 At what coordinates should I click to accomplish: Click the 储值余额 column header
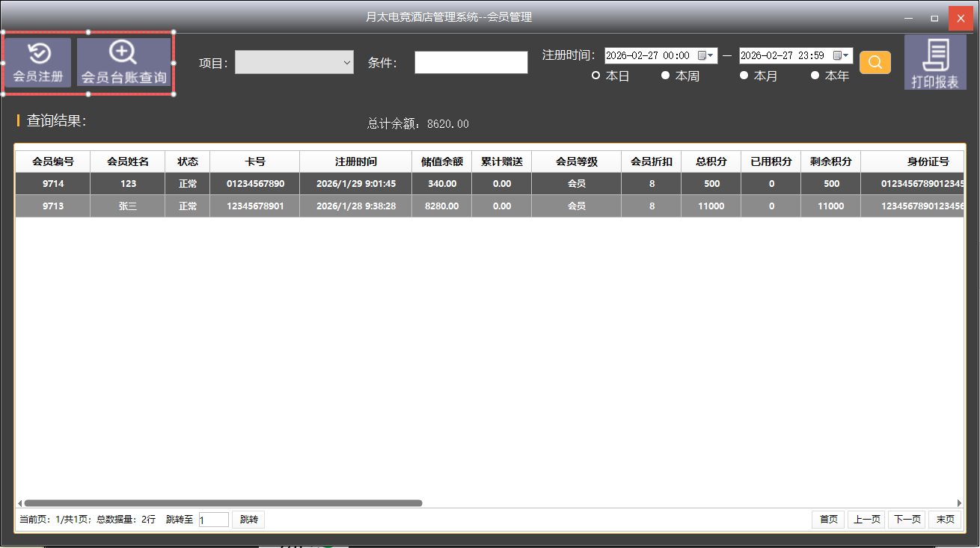(x=441, y=161)
